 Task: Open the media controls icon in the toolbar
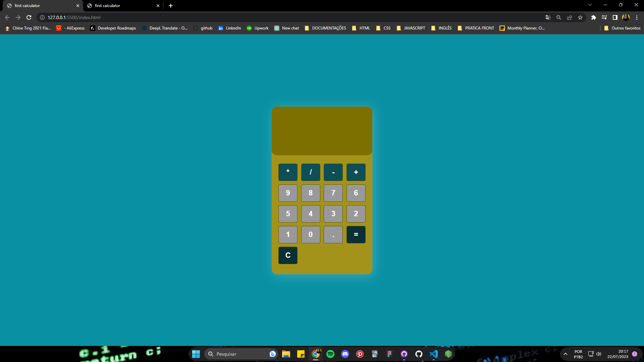(604, 17)
